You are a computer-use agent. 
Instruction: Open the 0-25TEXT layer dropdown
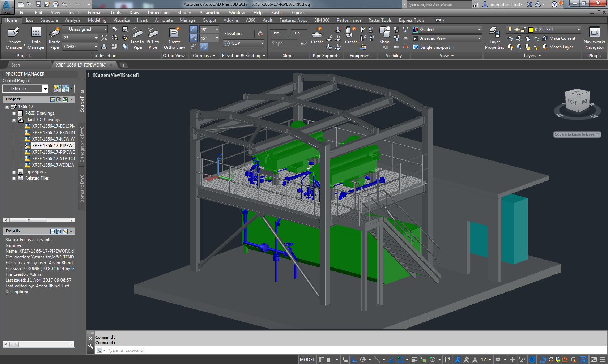[x=543, y=30]
